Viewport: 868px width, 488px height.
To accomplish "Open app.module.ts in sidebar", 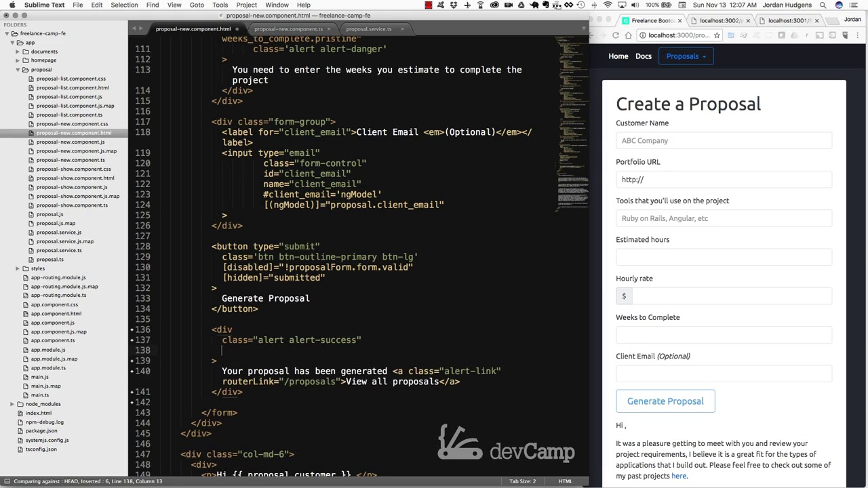I will pos(48,368).
